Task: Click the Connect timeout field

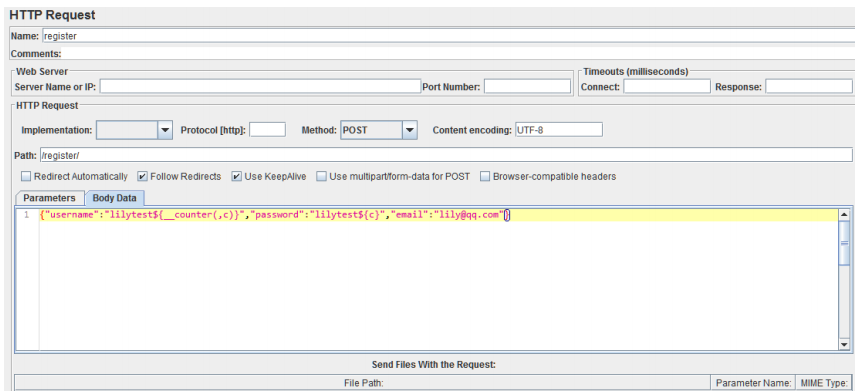Action: 667,86
